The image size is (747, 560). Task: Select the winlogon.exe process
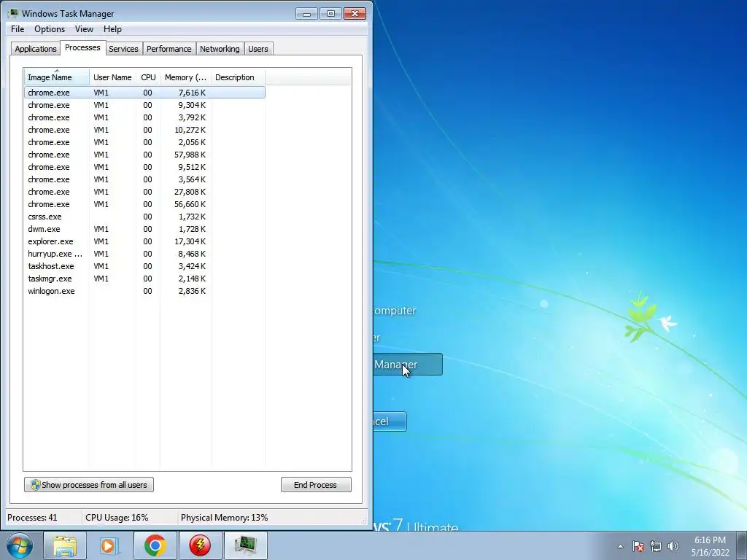[144, 290]
